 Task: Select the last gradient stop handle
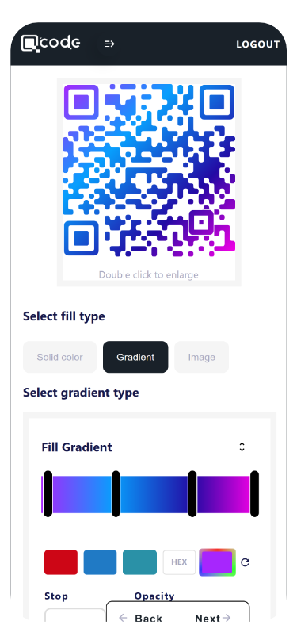(254, 494)
